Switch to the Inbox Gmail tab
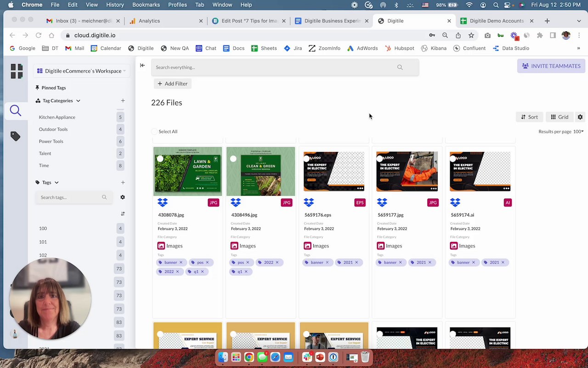Screen dimensions: 588x368 [83, 21]
